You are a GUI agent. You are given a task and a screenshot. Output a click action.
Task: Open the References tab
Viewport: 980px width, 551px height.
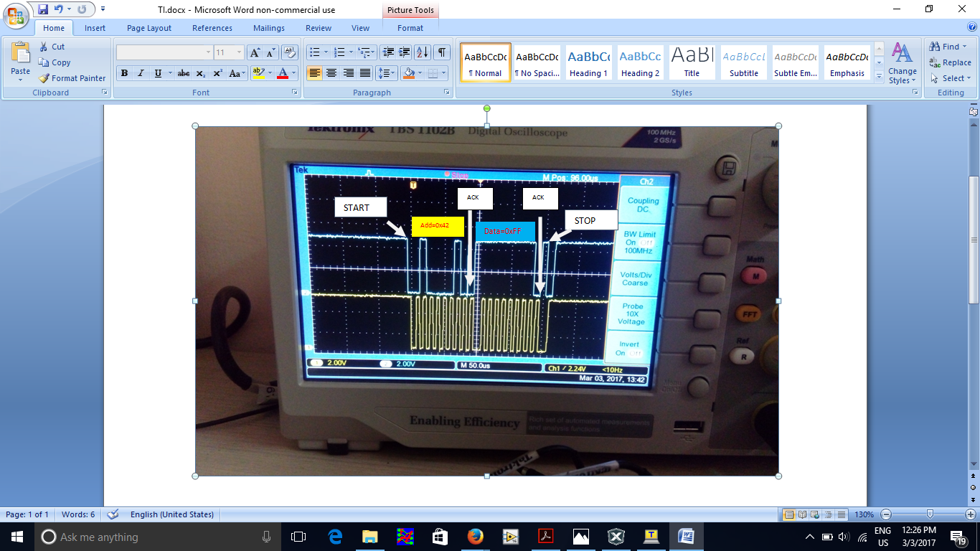point(212,28)
